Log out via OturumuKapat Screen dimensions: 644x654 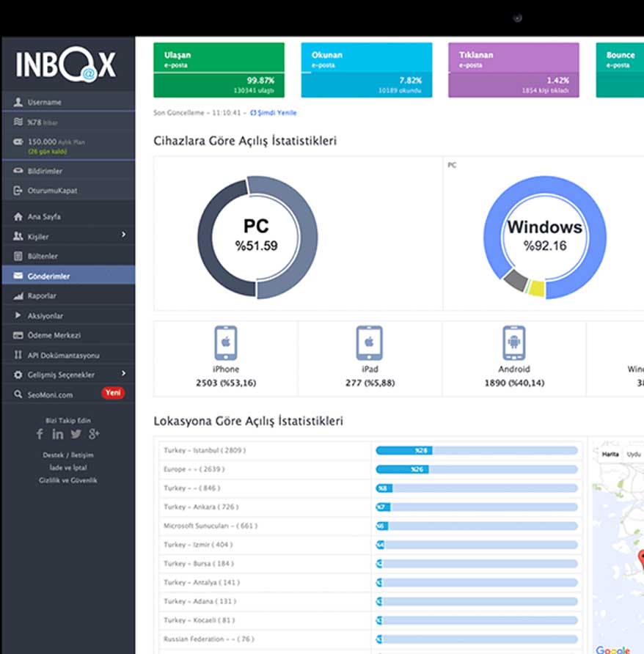pos(51,191)
